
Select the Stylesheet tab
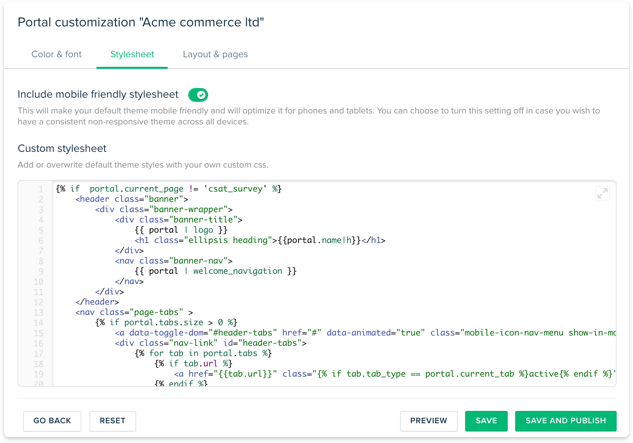pyautogui.click(x=132, y=54)
